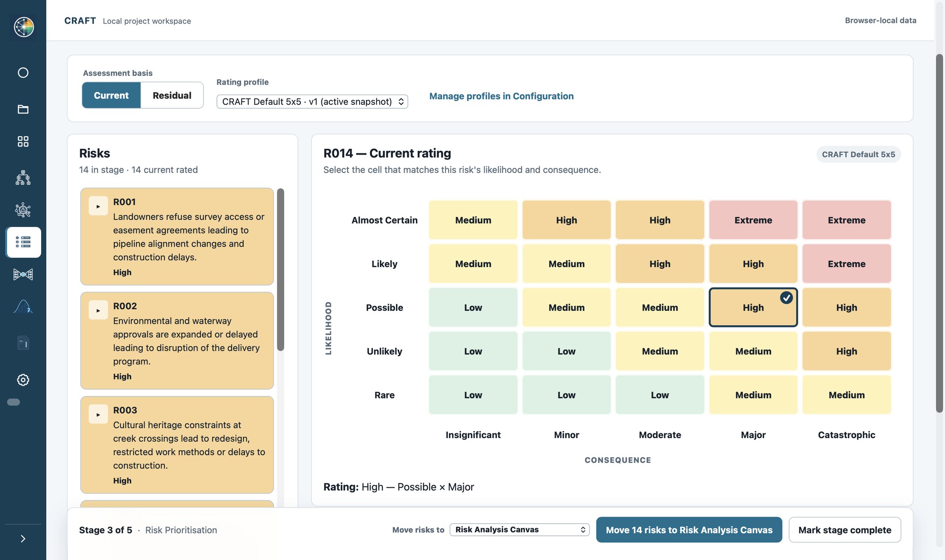Screen dimensions: 945x560
Task: Open the Move risks to dropdown
Action: tap(519, 530)
